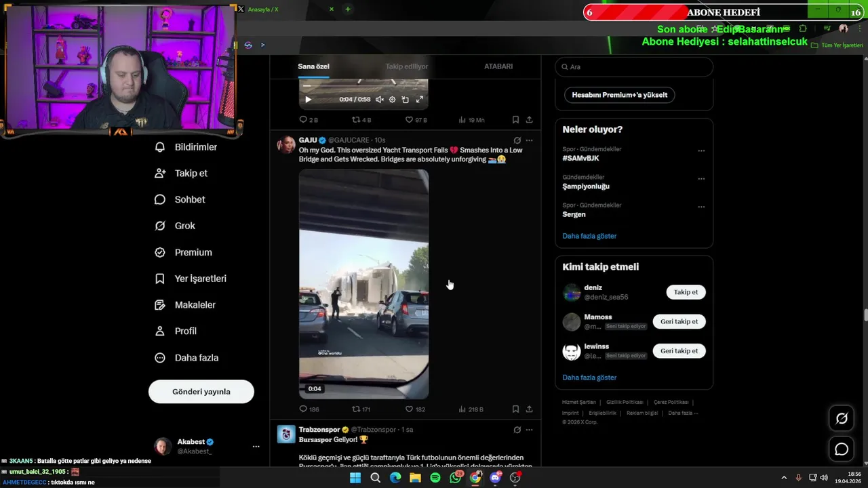Repost GAJU yacht transport post
The image size is (868, 488).
(x=356, y=409)
